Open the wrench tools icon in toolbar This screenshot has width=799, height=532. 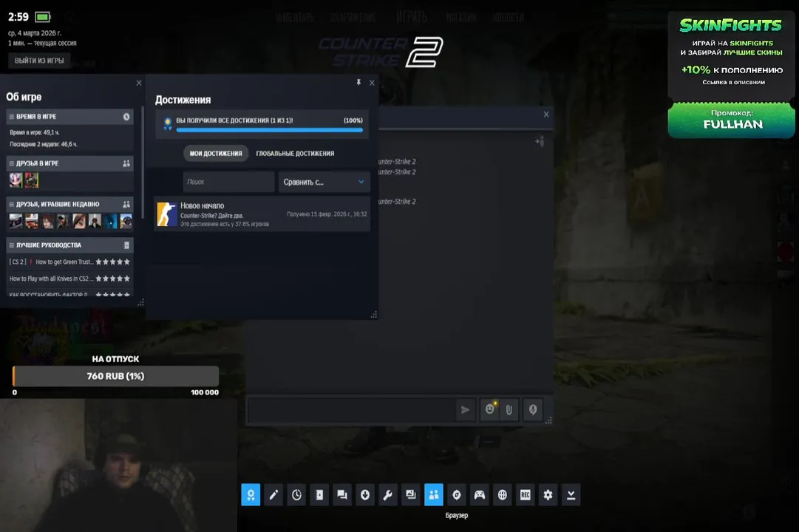(388, 495)
